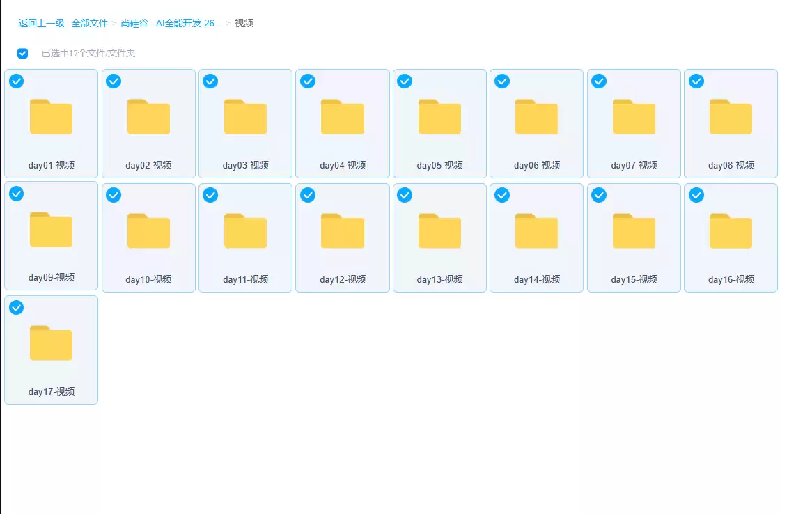
Task: Click the day07-视频 folder name
Action: [634, 165]
